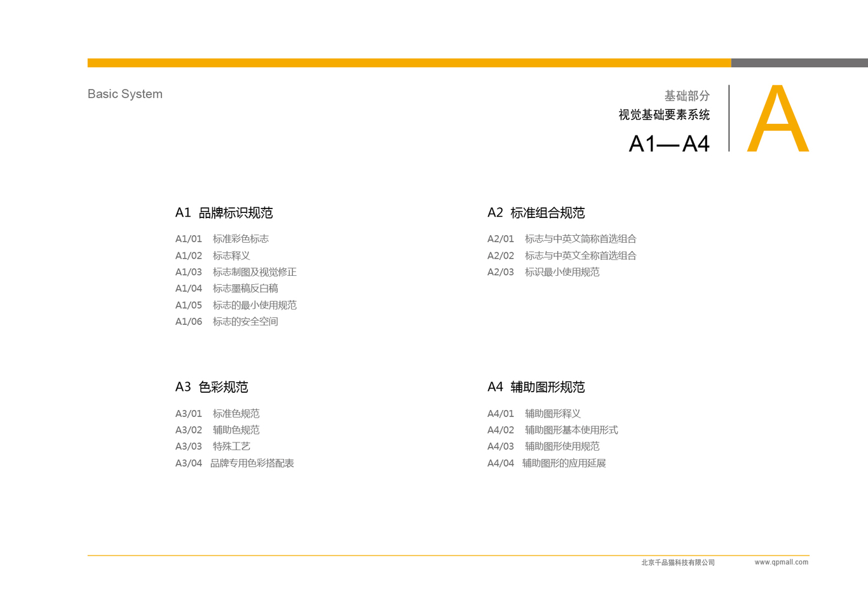868x614 pixels.
Task: Click entry 'A3/01 标准色规范'
Action: point(218,414)
